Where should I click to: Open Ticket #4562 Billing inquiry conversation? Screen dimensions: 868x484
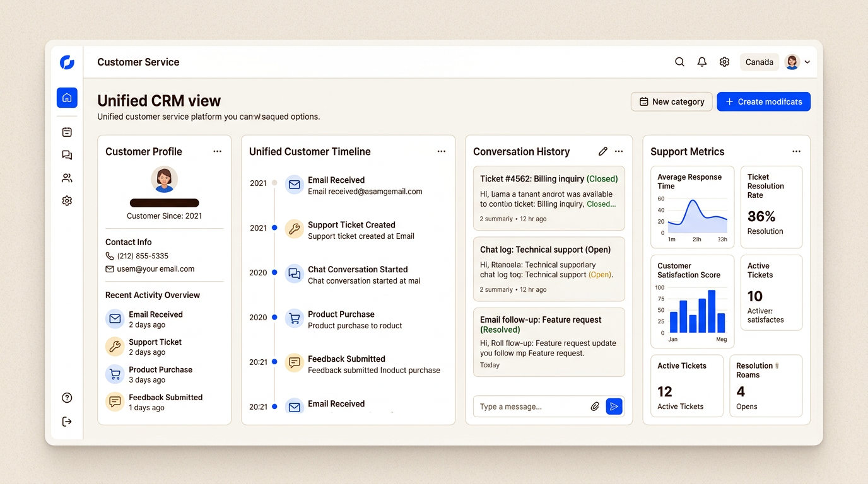click(548, 198)
